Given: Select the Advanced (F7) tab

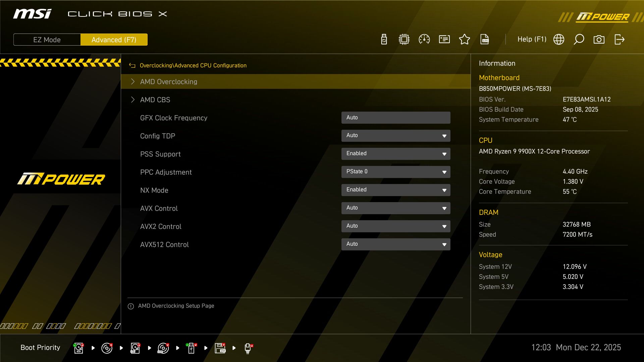Looking at the screenshot, I should [114, 40].
